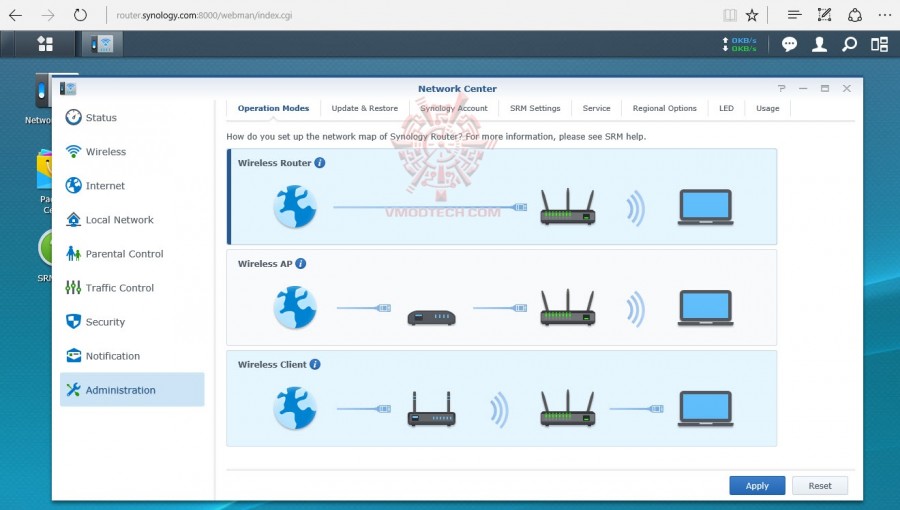Click the Wireless Client info icon
Image resolution: width=900 pixels, height=510 pixels.
315,364
